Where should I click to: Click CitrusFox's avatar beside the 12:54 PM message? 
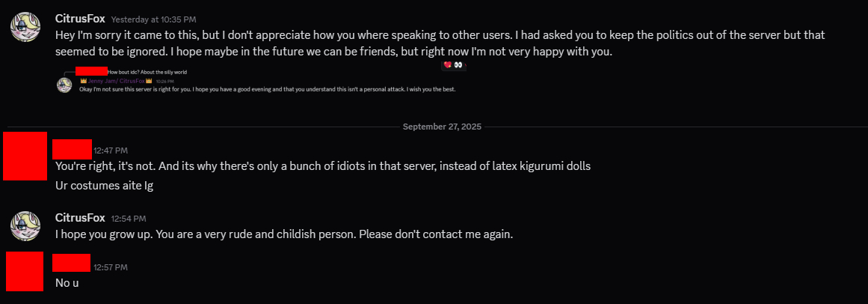click(25, 225)
